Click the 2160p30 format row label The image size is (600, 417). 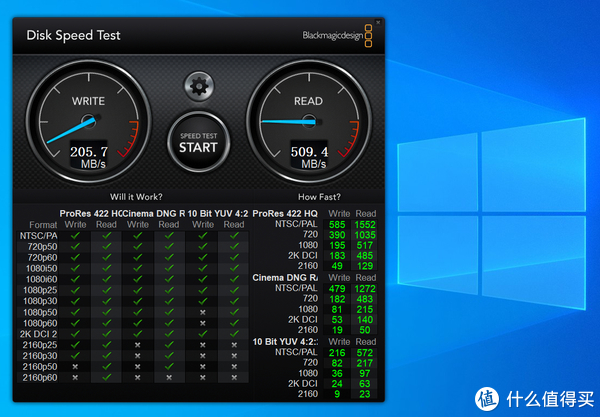pyautogui.click(x=40, y=356)
